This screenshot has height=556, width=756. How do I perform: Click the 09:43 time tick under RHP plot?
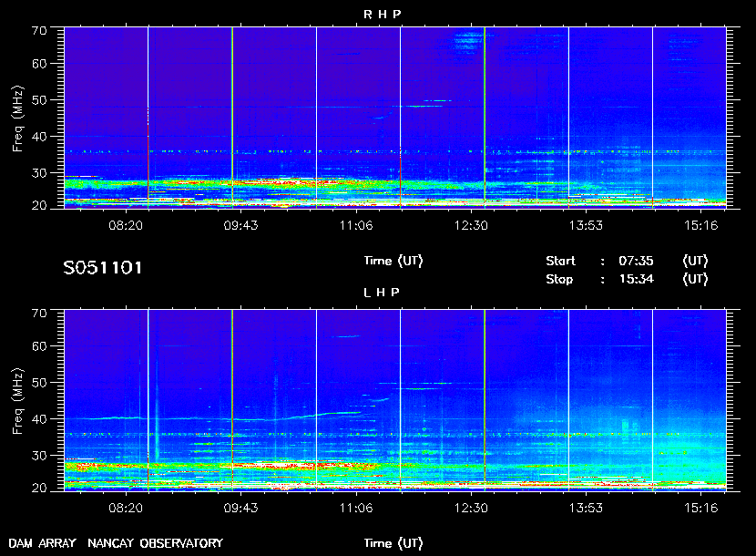(240, 225)
